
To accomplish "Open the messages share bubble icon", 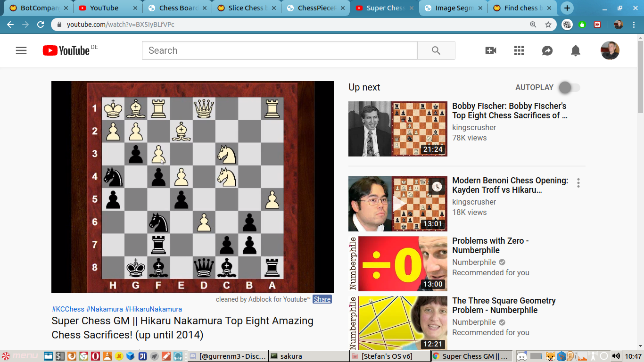I will point(547,50).
